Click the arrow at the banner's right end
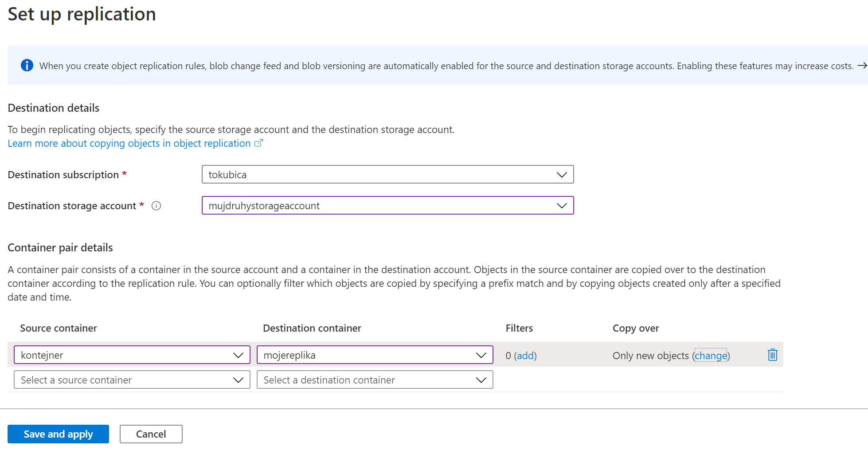Image resolution: width=868 pixels, height=450 pixels. tap(862, 66)
